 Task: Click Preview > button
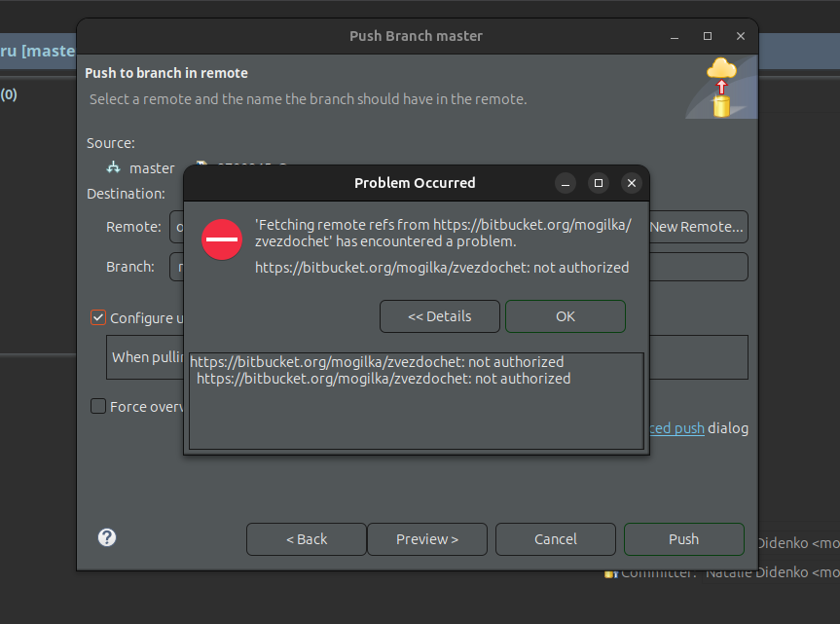(x=427, y=539)
